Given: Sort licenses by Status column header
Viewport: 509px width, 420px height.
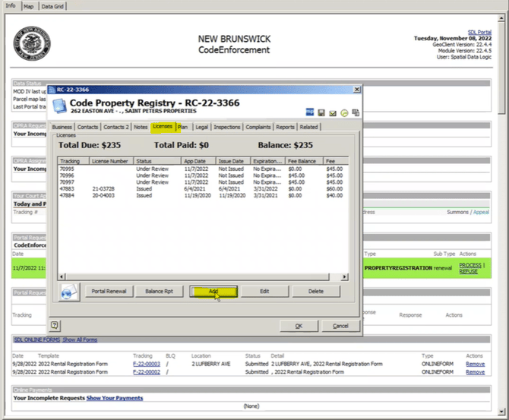Looking at the screenshot, I should click(157, 161).
